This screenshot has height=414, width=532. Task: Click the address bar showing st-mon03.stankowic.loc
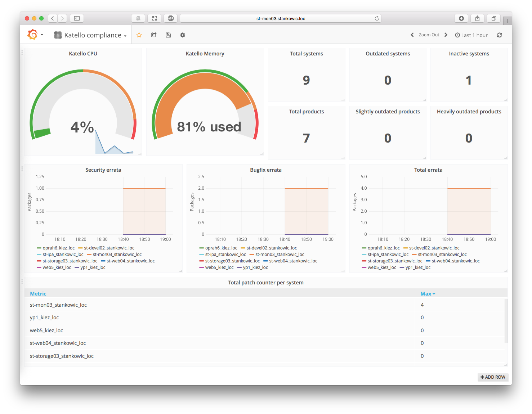[281, 18]
